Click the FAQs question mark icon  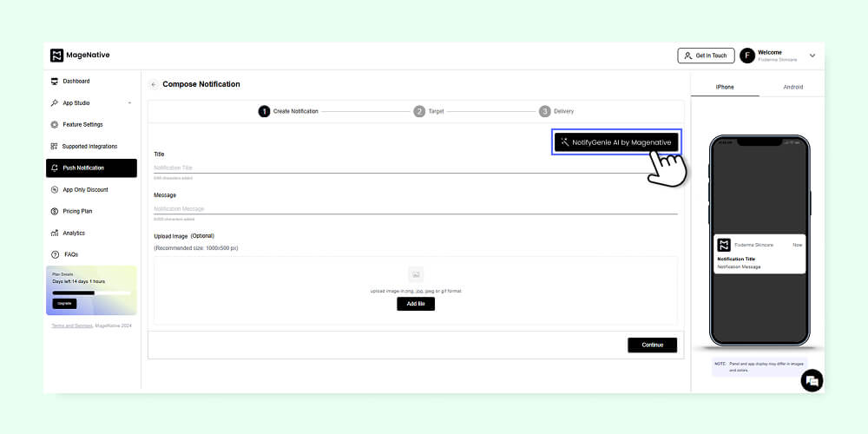54,254
